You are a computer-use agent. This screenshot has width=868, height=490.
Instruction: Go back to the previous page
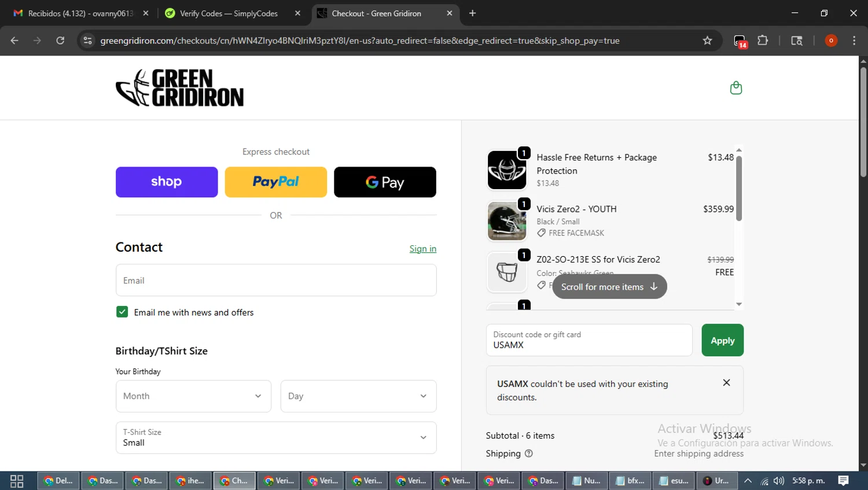point(14,40)
